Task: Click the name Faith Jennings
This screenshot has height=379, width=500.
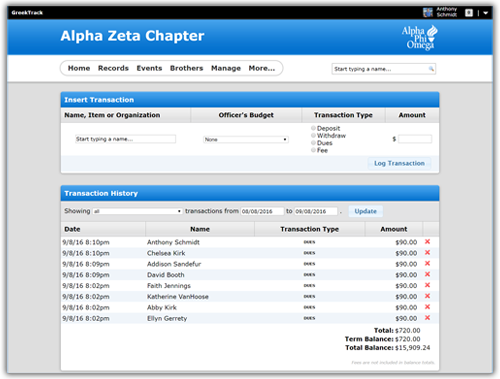Action: pyautogui.click(x=169, y=286)
